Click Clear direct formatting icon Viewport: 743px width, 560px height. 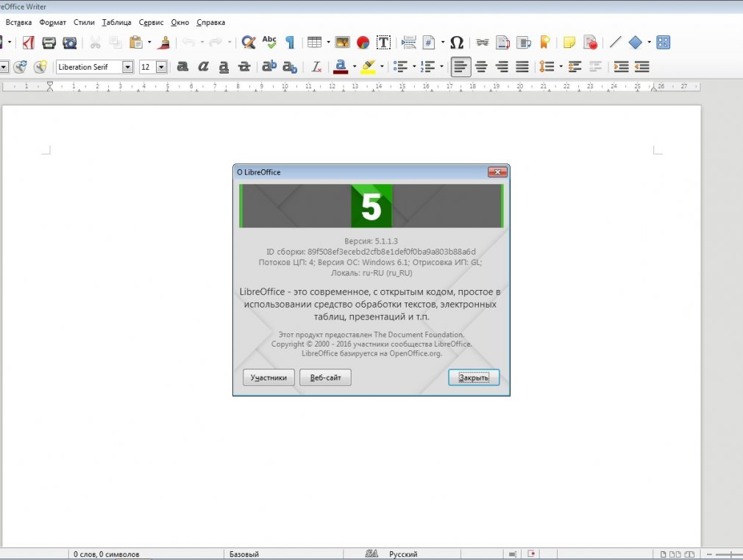(316, 67)
